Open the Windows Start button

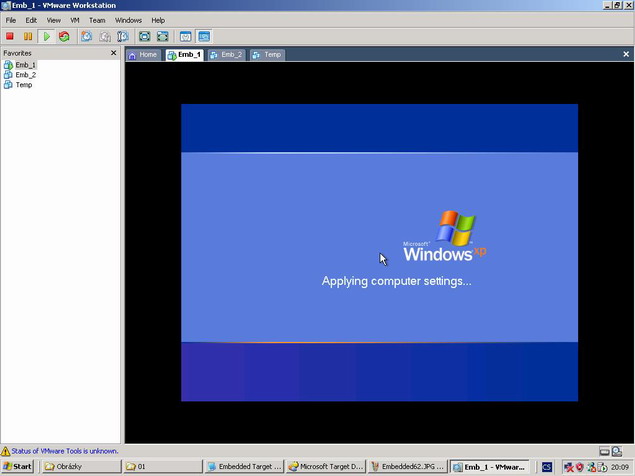[x=17, y=467]
